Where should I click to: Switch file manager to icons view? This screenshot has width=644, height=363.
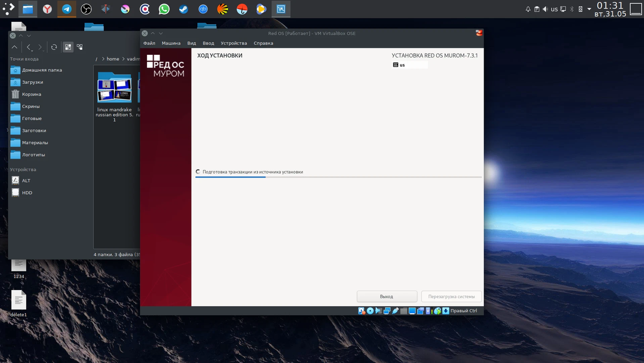click(x=68, y=47)
